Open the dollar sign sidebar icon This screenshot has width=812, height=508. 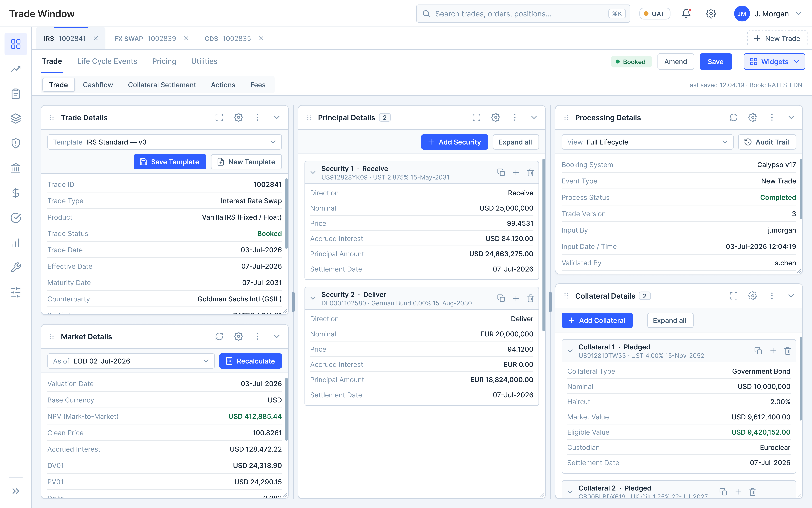[16, 193]
